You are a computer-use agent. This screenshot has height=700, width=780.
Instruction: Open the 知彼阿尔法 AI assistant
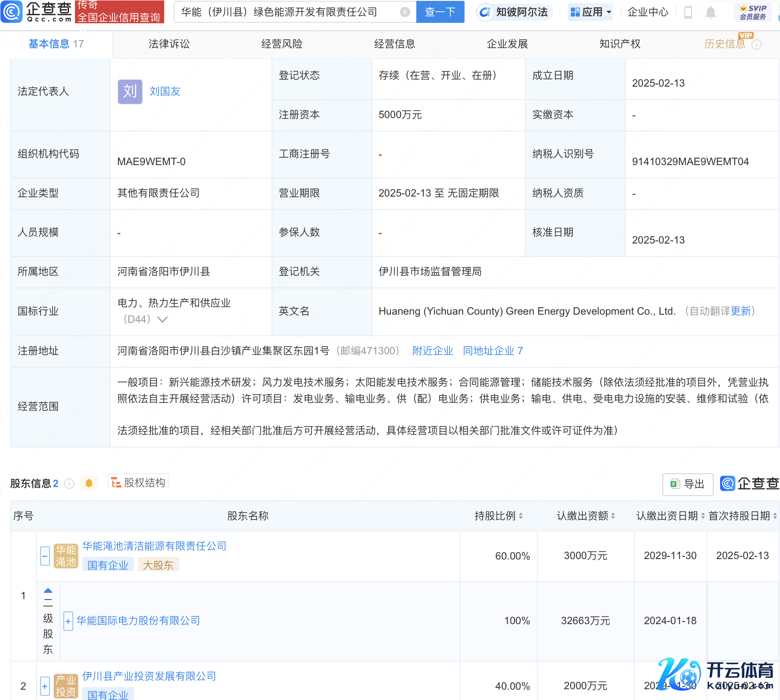coord(514,12)
